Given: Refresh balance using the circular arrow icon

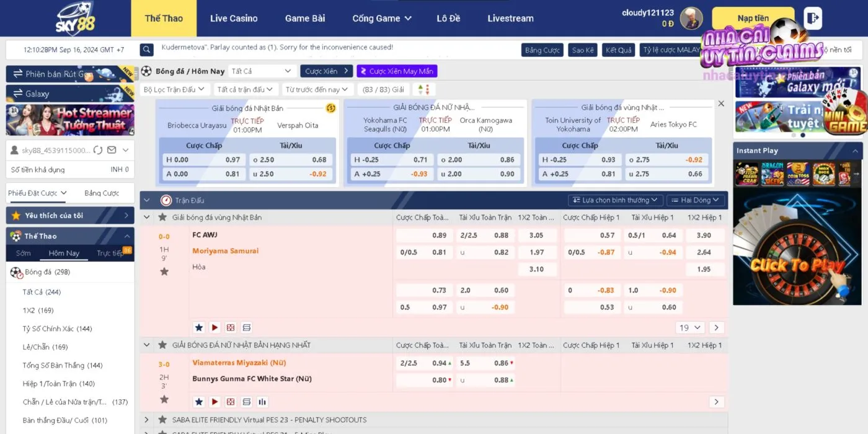Looking at the screenshot, I should pyautogui.click(x=98, y=150).
